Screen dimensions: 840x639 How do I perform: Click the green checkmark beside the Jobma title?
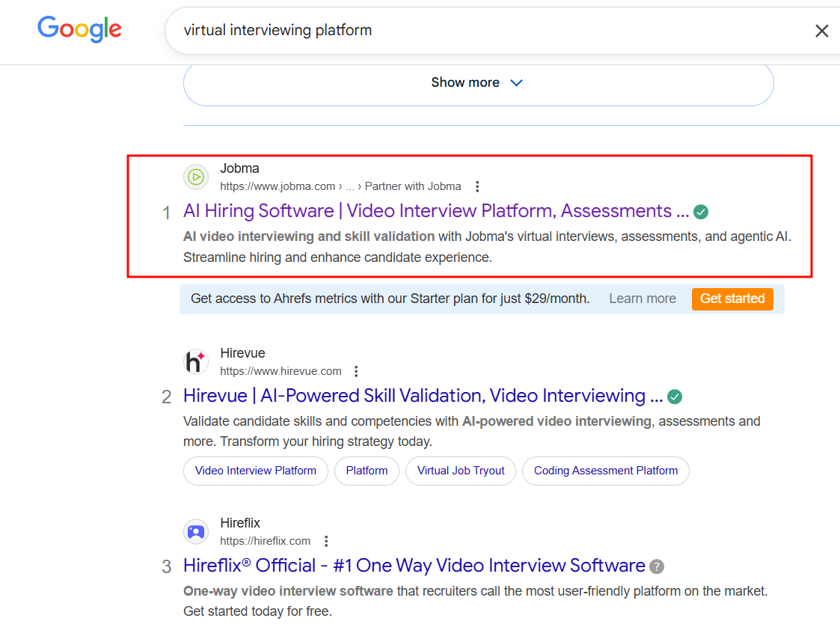click(700, 212)
